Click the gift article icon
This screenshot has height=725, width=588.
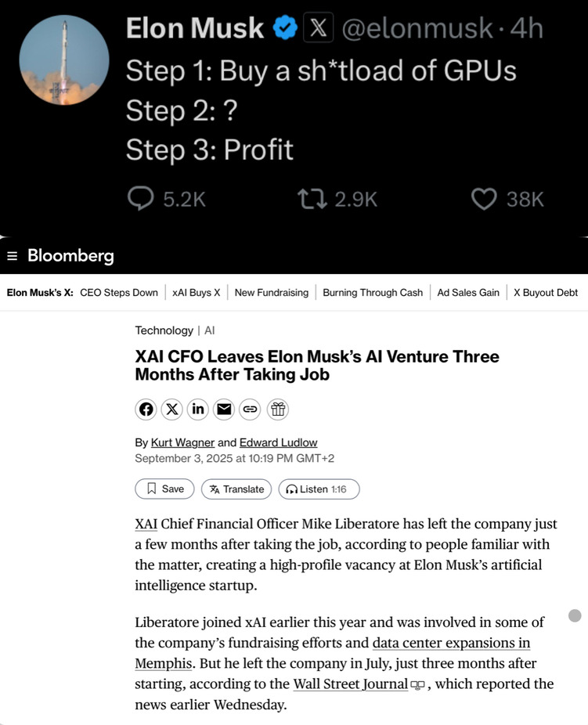point(277,409)
